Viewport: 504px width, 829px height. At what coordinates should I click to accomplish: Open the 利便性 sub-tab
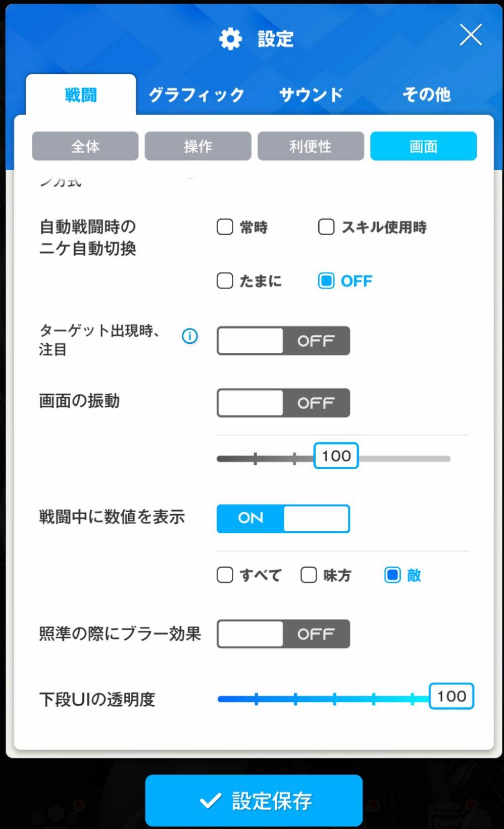point(311,147)
